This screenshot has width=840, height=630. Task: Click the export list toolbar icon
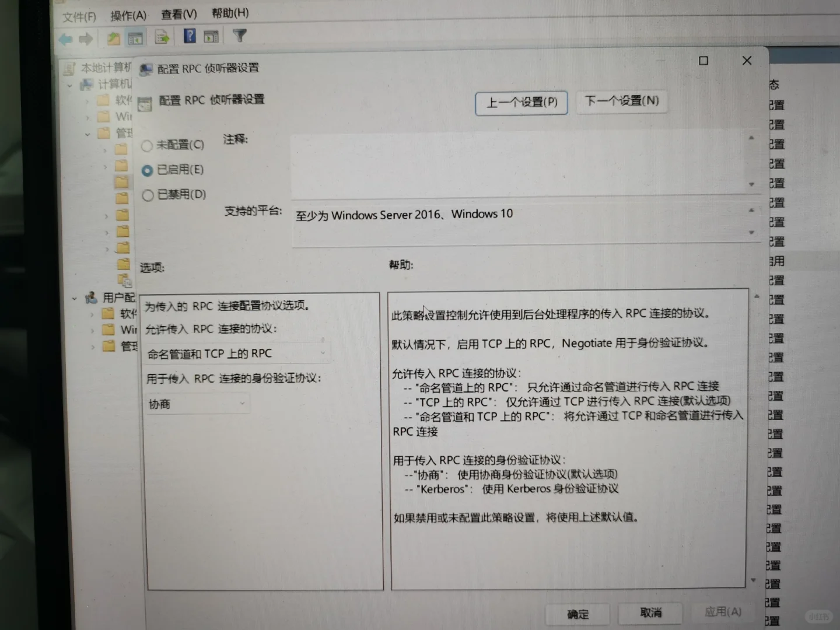[x=162, y=37]
